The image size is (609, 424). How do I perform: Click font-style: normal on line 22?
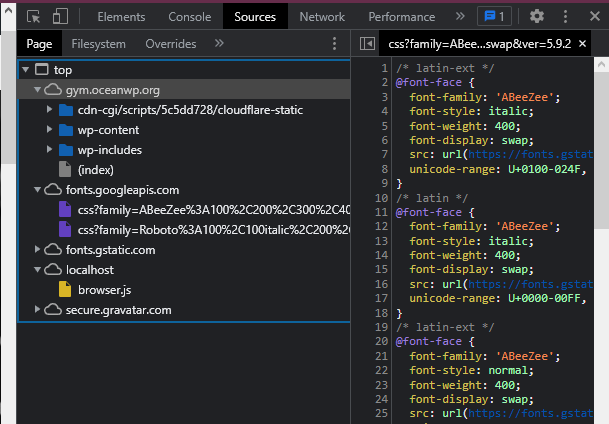coord(471,370)
